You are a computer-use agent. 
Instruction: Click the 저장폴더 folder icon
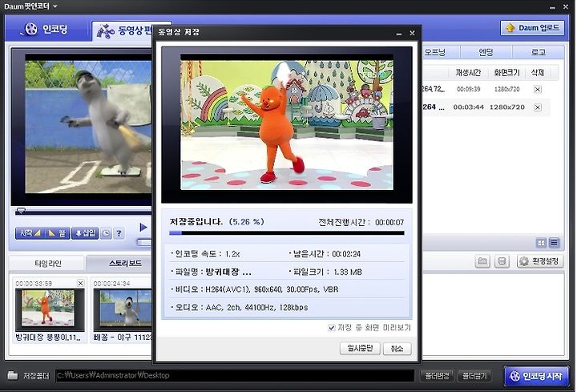13,375
